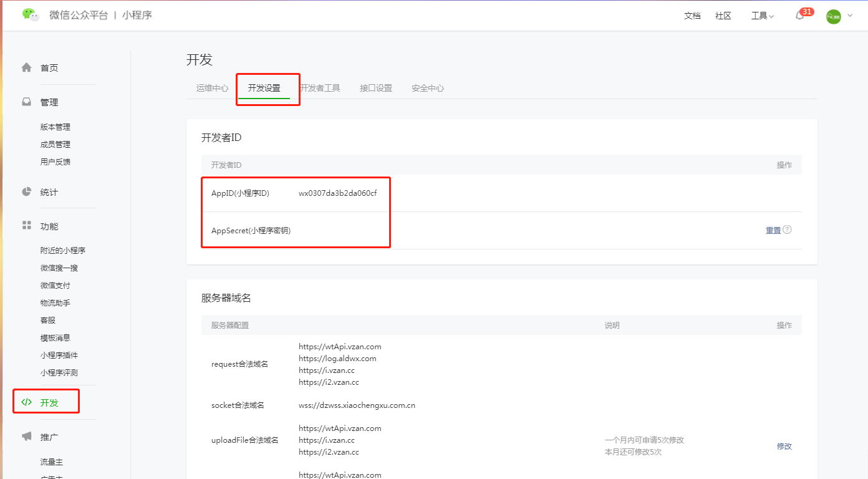
Task: Click the home icon beside 首页
Action: pos(26,67)
